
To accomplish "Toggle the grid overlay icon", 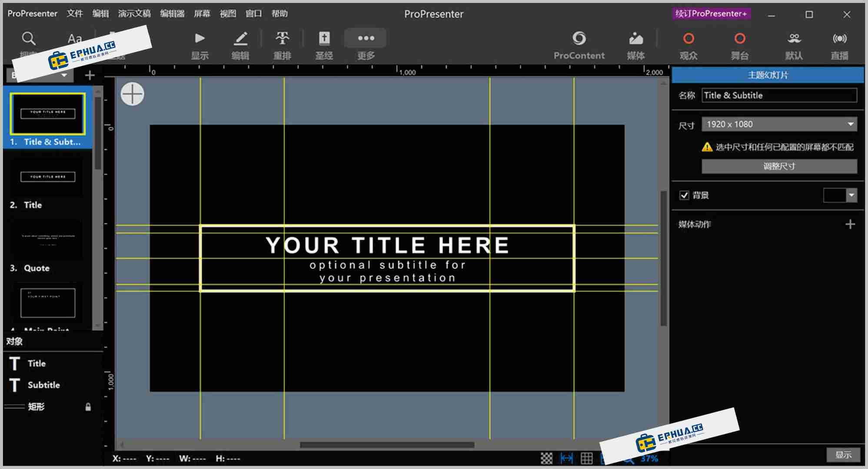I will (586, 458).
